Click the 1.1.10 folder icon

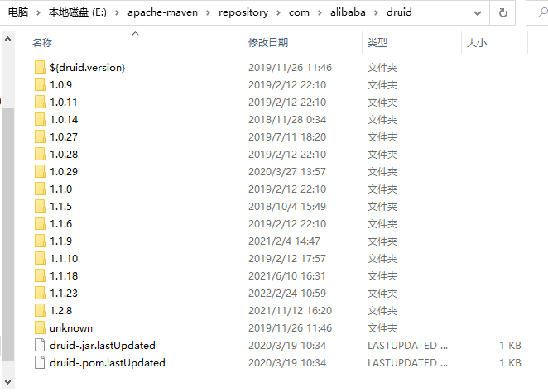40,258
